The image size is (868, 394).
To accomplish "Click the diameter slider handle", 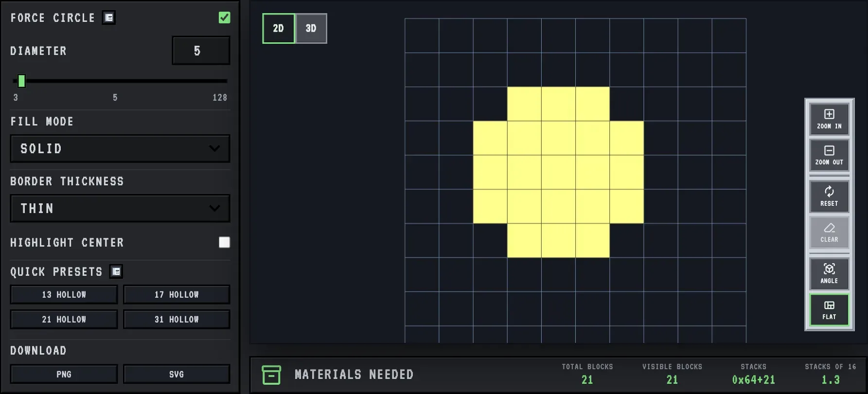I will pos(21,81).
